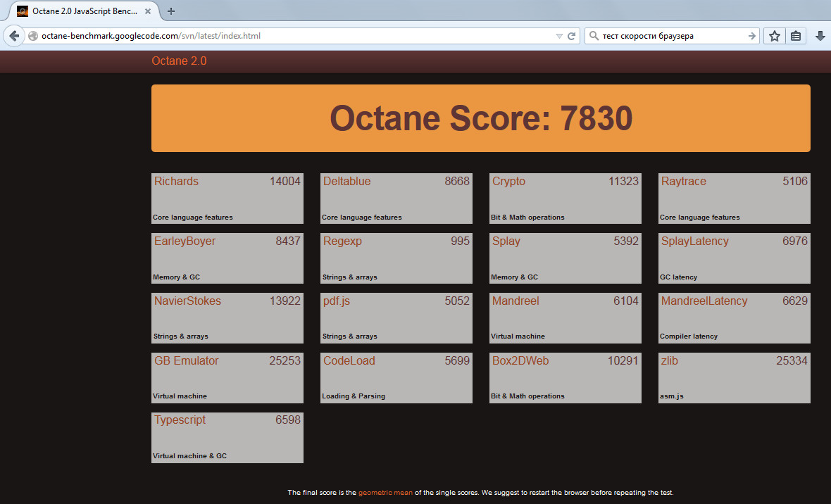Click the GC latency label

pos(678,277)
